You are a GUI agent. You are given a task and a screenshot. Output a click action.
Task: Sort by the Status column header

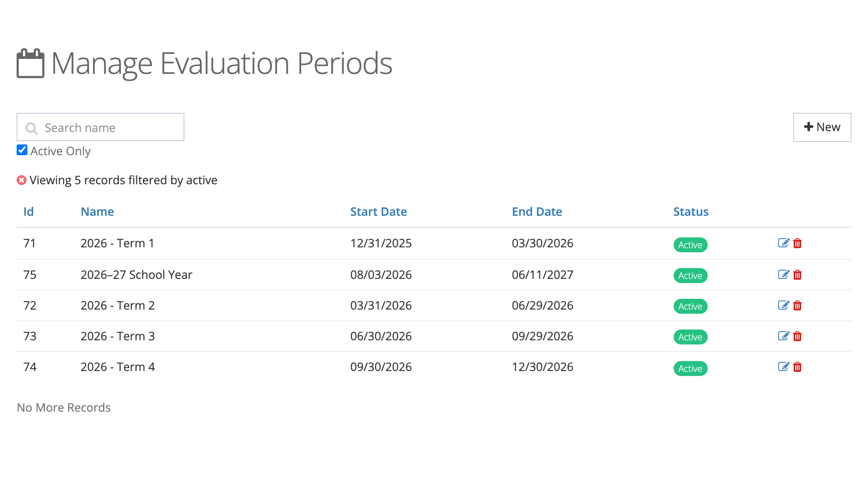coord(691,212)
